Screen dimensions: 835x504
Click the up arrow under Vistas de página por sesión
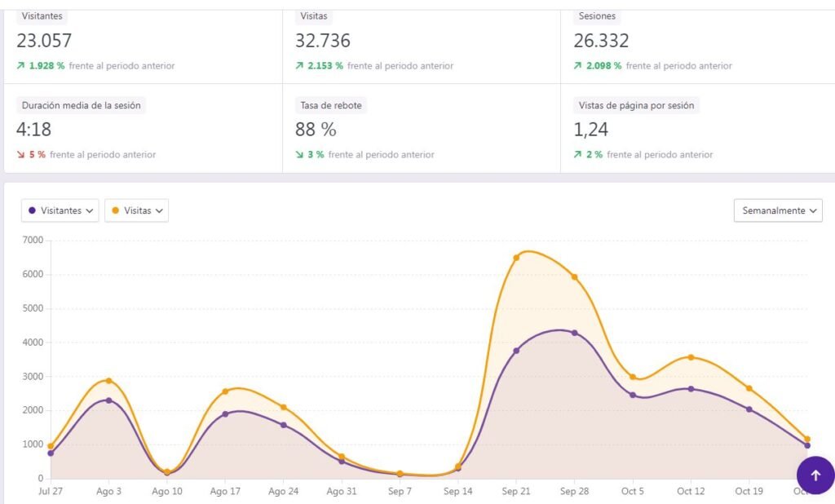(577, 155)
